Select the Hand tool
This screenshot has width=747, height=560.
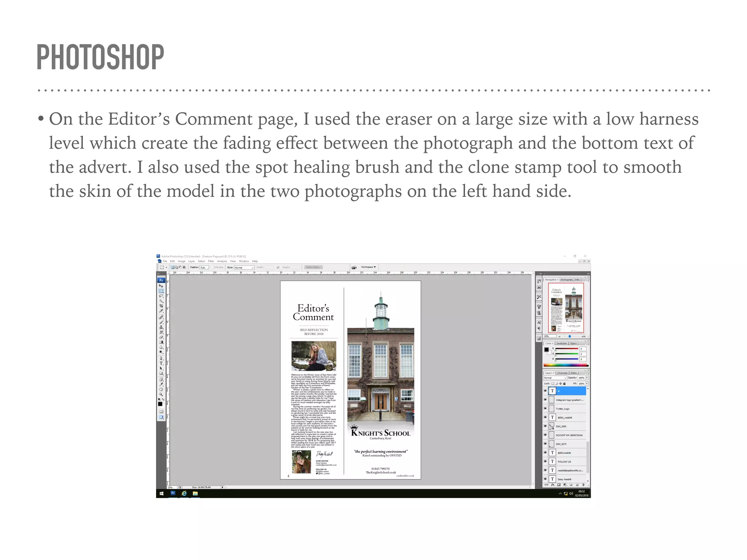(161, 389)
